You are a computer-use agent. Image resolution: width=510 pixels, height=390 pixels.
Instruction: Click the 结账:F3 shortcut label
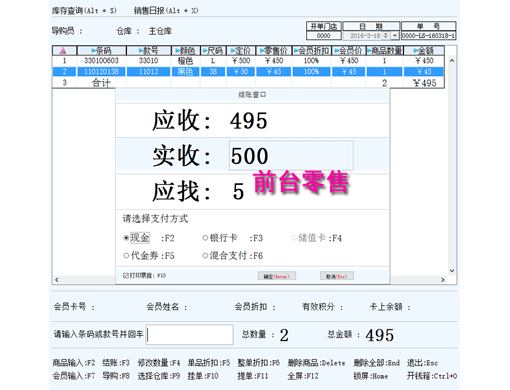[116, 363]
